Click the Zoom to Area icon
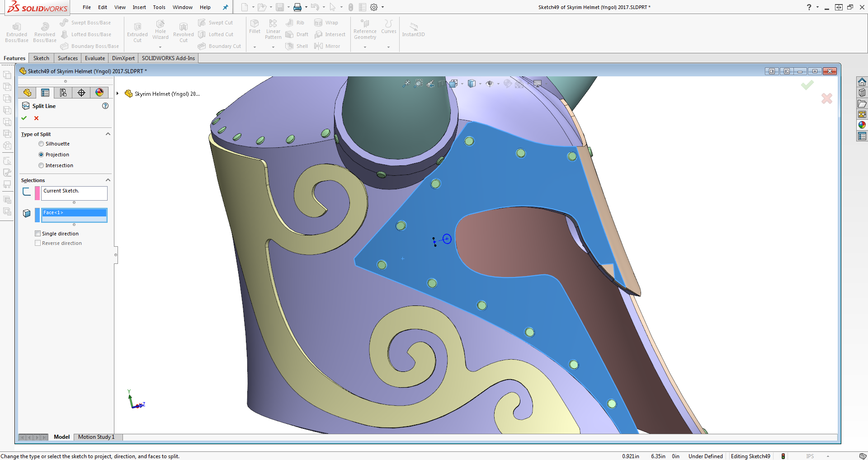 tap(419, 83)
